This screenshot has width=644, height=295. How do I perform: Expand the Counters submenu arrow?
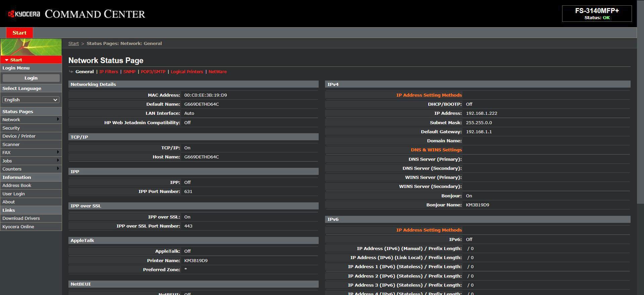pos(58,168)
